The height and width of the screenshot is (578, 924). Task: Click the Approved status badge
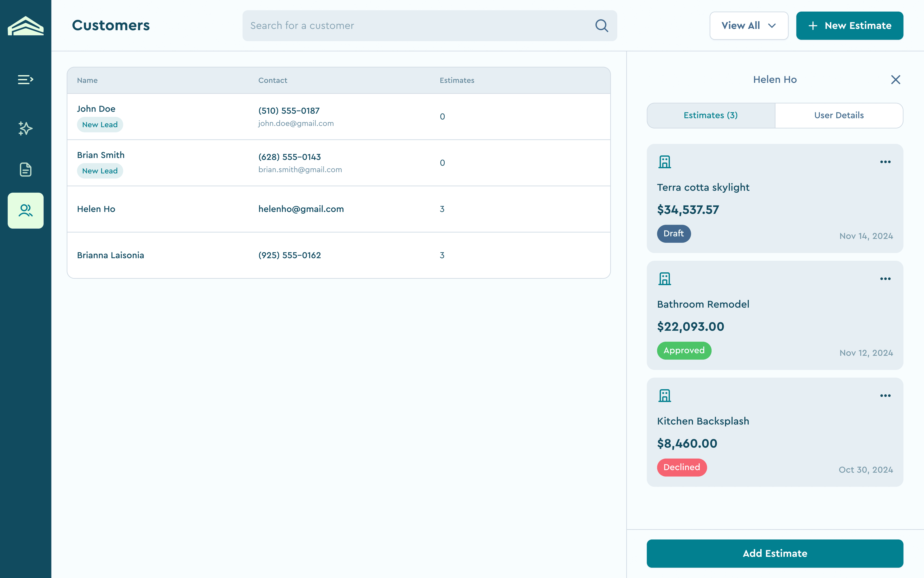pyautogui.click(x=684, y=351)
